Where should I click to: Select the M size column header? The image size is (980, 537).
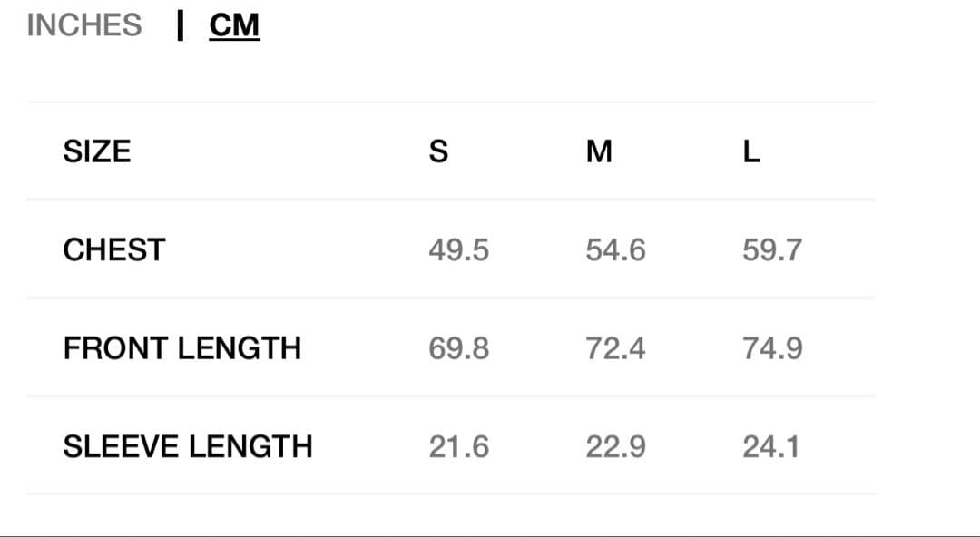pyautogui.click(x=599, y=151)
